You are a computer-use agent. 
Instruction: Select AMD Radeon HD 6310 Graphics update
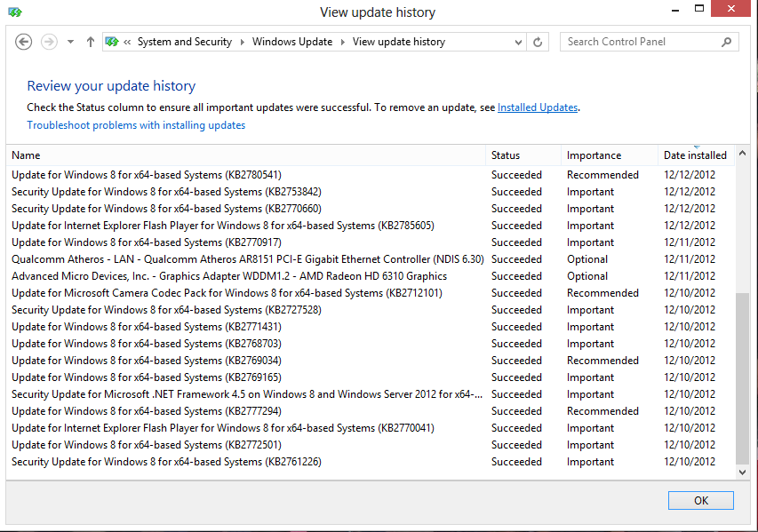pyautogui.click(x=371, y=276)
